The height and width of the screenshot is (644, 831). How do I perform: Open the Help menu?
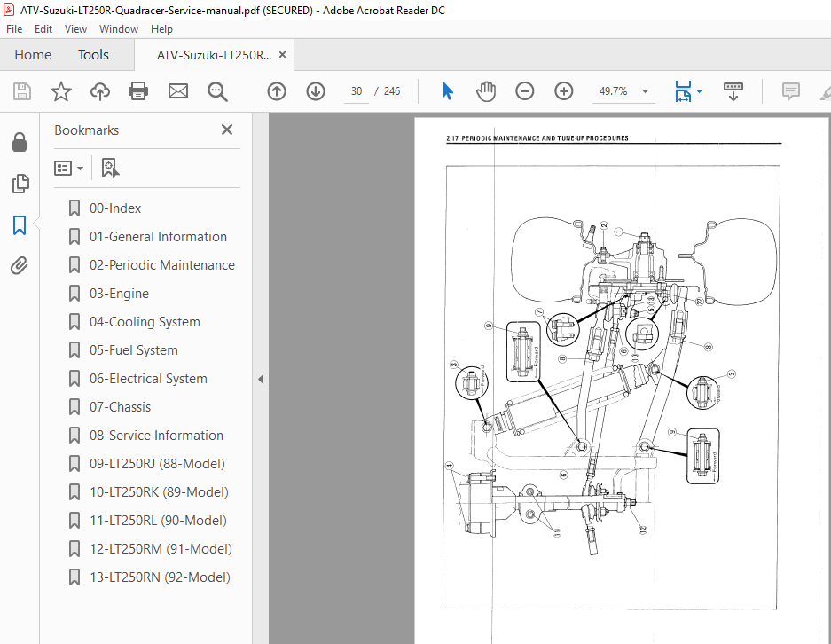(161, 29)
